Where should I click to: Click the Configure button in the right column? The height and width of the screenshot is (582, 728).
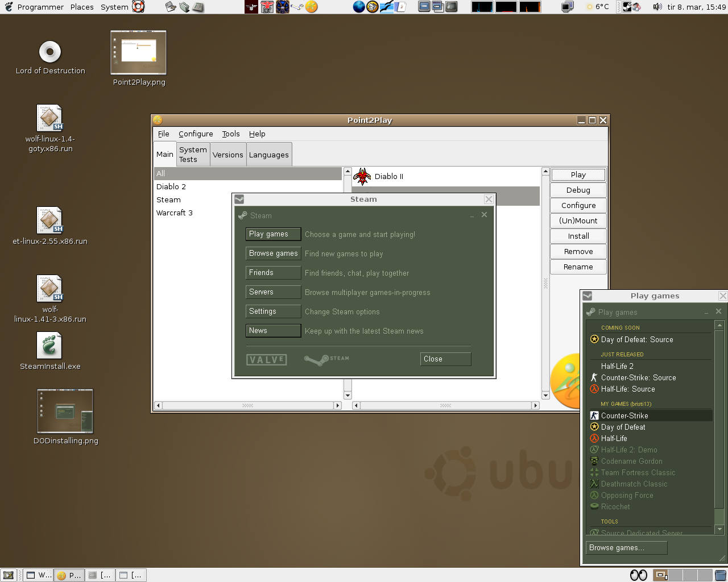(x=578, y=206)
